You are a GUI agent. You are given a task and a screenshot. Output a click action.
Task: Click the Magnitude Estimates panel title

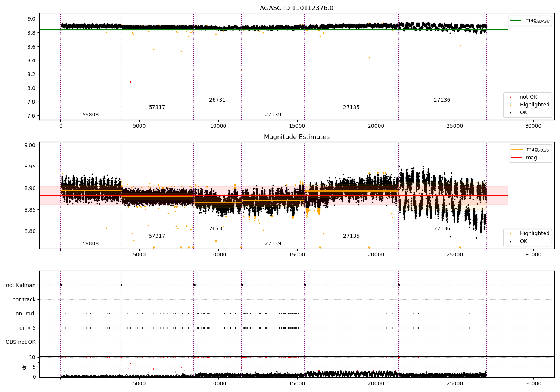tap(296, 137)
